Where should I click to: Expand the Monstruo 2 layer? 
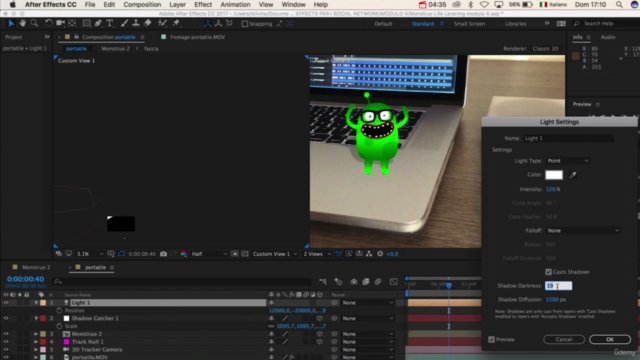36,334
